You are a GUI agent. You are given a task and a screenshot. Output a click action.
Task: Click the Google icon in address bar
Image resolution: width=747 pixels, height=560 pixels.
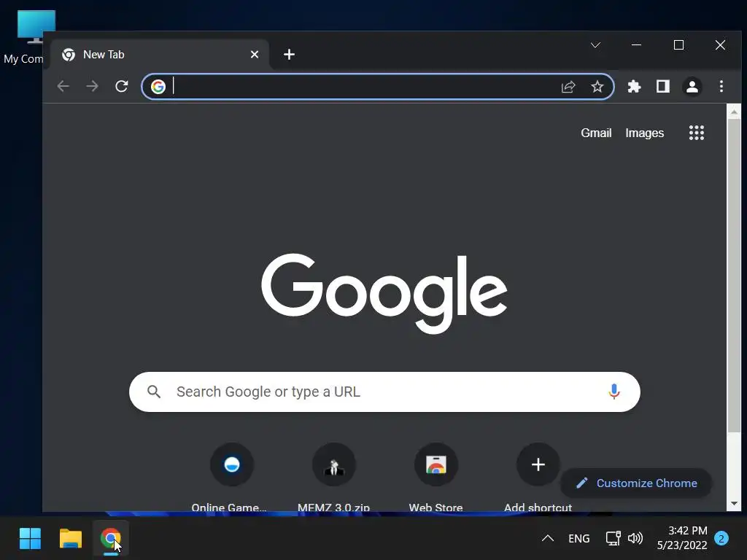pos(158,86)
